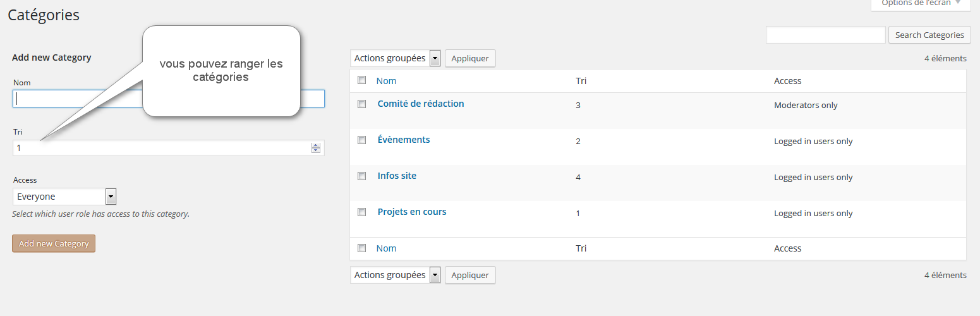Tick the select-all checkbox in table footer
The image size is (980, 316).
pyautogui.click(x=362, y=248)
